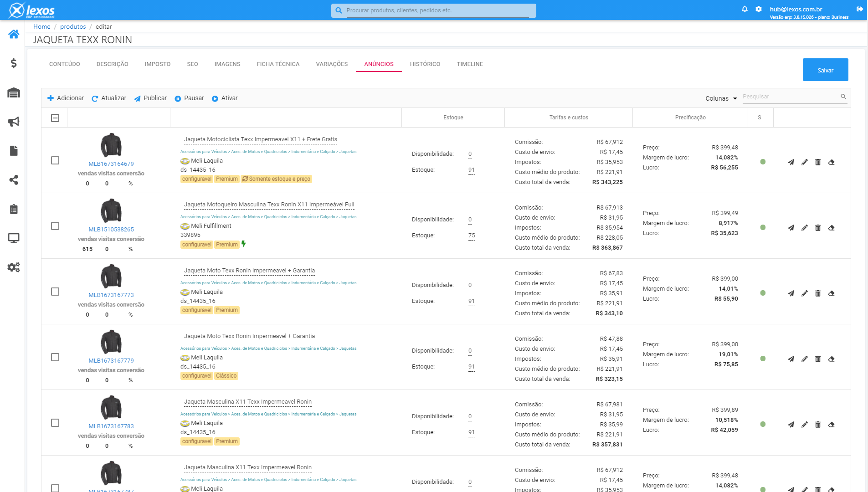Image resolution: width=868 pixels, height=492 pixels.
Task: Click Pausar in the toolbar
Action: coord(189,98)
